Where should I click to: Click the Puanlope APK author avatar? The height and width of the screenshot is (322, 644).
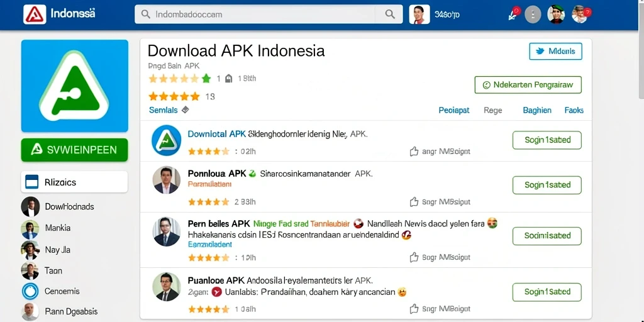tap(166, 287)
